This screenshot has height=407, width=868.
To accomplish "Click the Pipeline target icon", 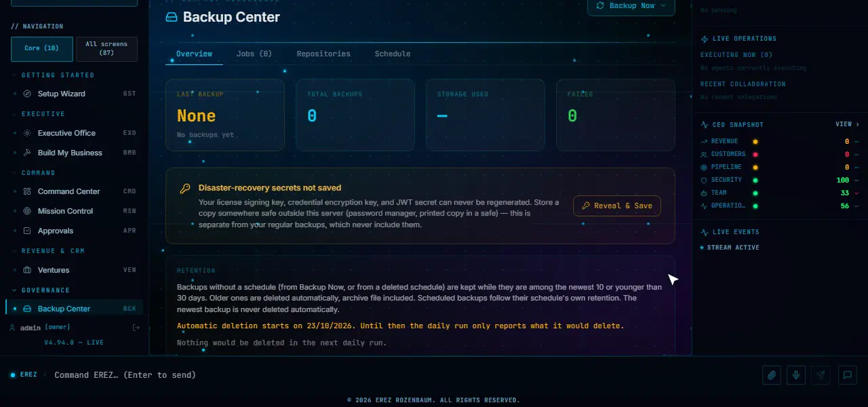I will pyautogui.click(x=704, y=167).
